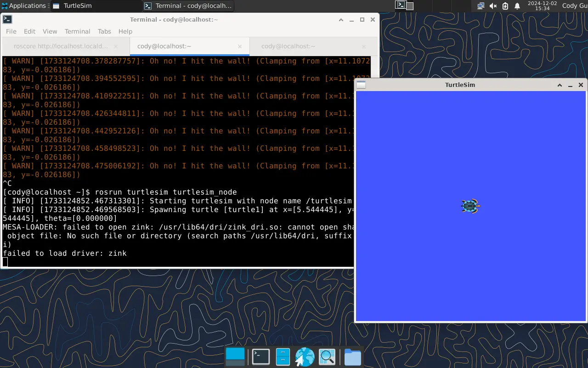The image size is (588, 368).
Task: Click the show desktop icon in dock
Action: [x=236, y=357]
